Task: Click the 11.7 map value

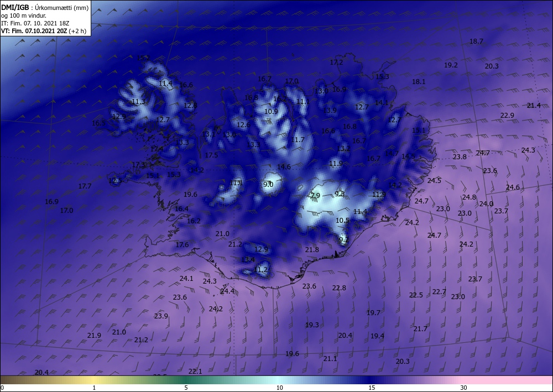Action: click(x=298, y=139)
